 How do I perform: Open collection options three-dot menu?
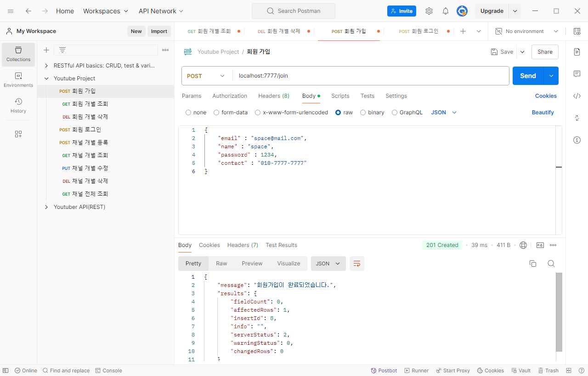[165, 50]
